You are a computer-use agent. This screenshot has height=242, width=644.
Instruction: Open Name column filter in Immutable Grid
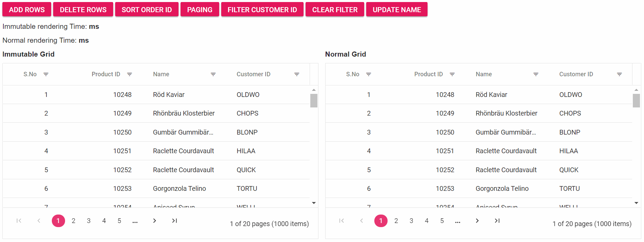click(x=213, y=74)
